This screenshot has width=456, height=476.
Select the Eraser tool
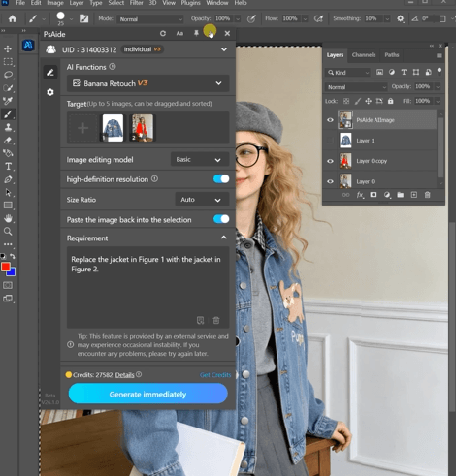[8, 141]
